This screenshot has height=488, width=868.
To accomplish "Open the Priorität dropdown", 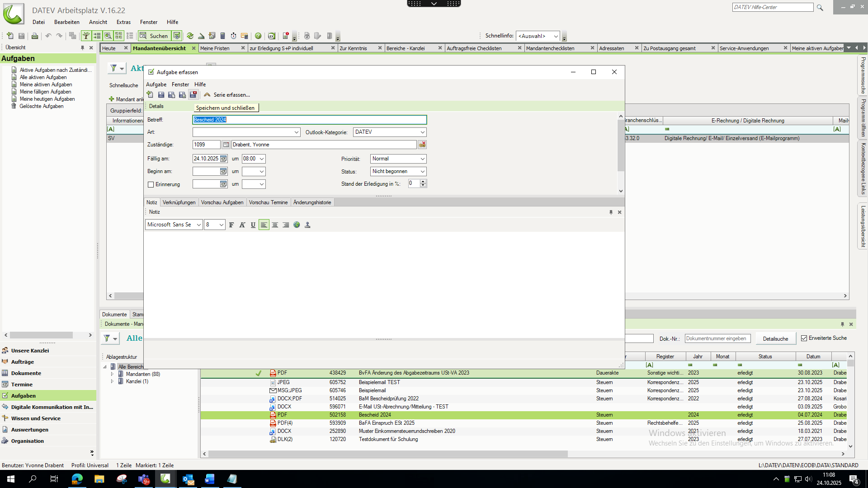I will (x=422, y=159).
